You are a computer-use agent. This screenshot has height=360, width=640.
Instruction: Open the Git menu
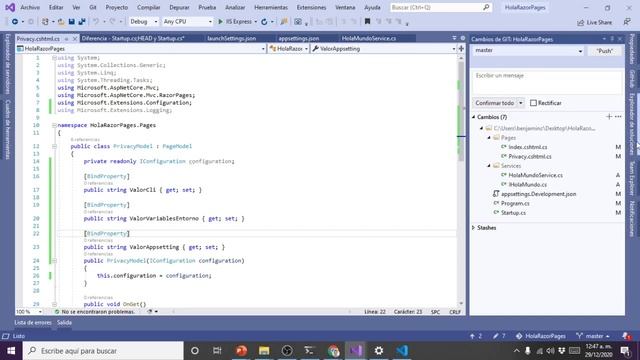pyautogui.click(x=93, y=7)
